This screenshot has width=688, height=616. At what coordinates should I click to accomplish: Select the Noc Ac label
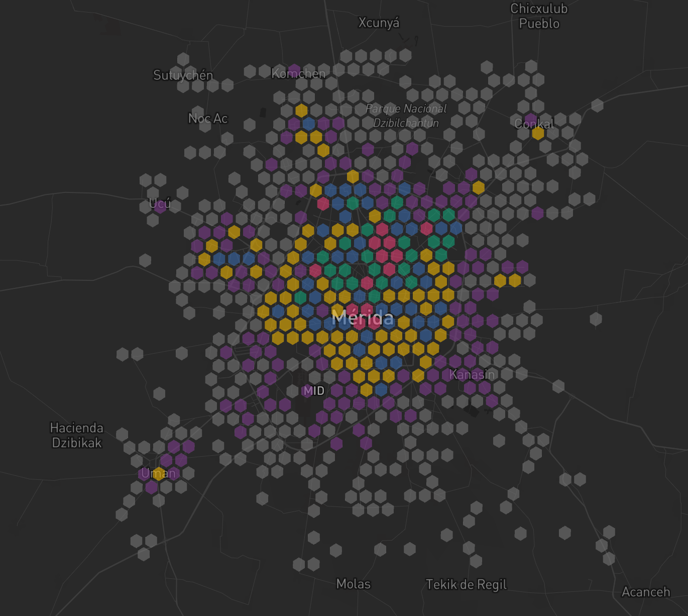pos(208,119)
